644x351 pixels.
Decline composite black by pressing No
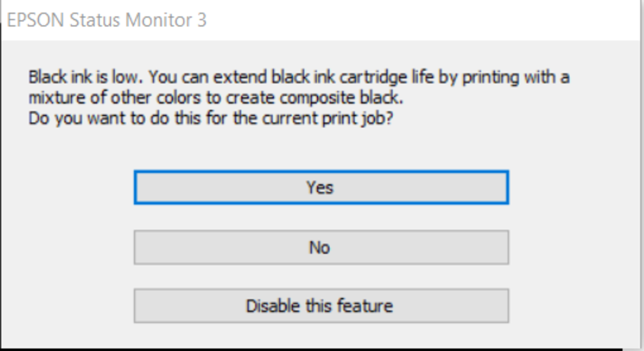pos(321,247)
